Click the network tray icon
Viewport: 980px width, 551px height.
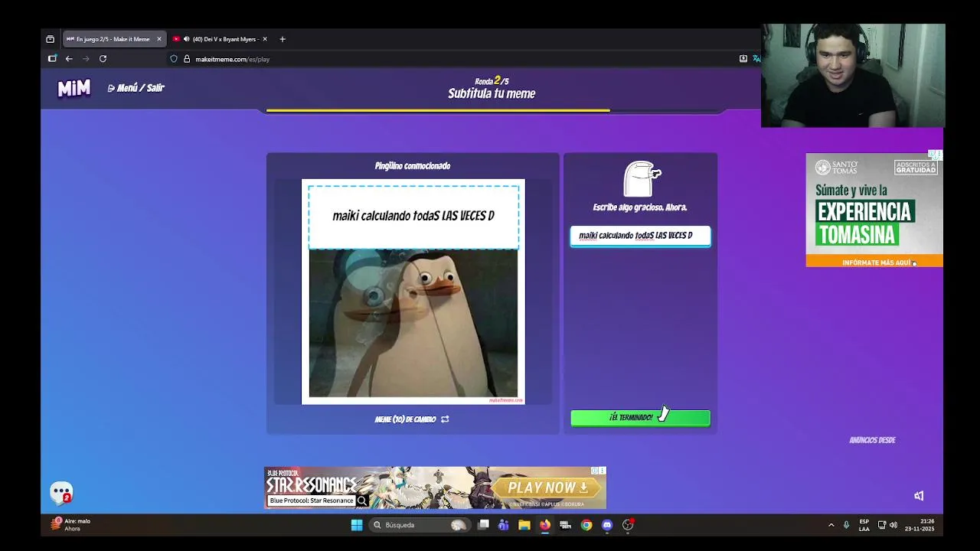click(x=881, y=525)
